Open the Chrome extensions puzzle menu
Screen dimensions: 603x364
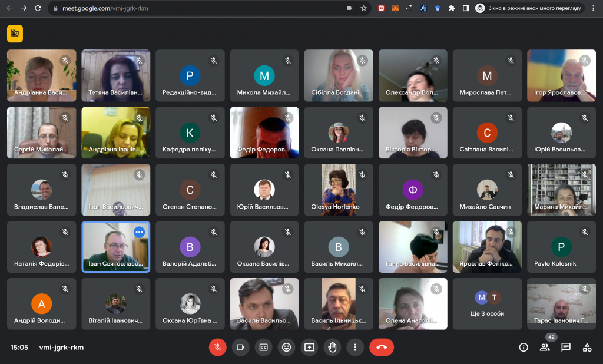click(452, 8)
